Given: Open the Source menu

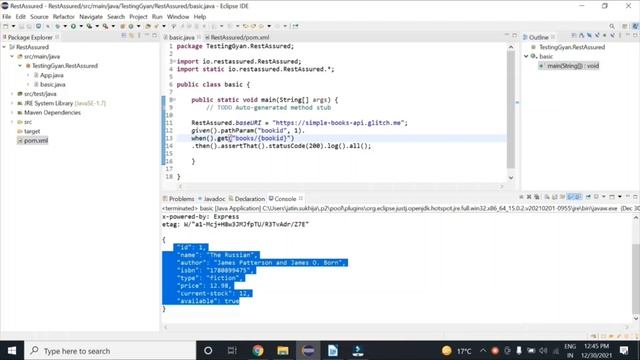Looking at the screenshot, I should [x=39, y=17].
